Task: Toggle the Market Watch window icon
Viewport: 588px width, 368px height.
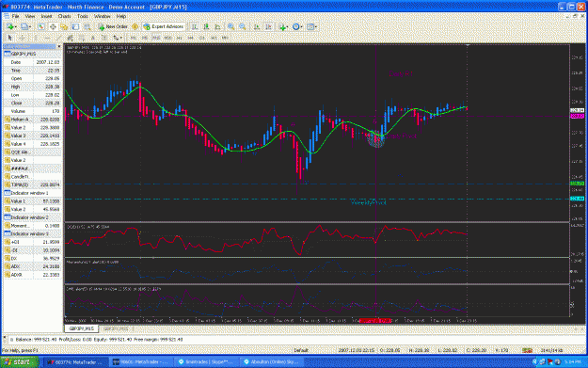Action: click(40, 26)
